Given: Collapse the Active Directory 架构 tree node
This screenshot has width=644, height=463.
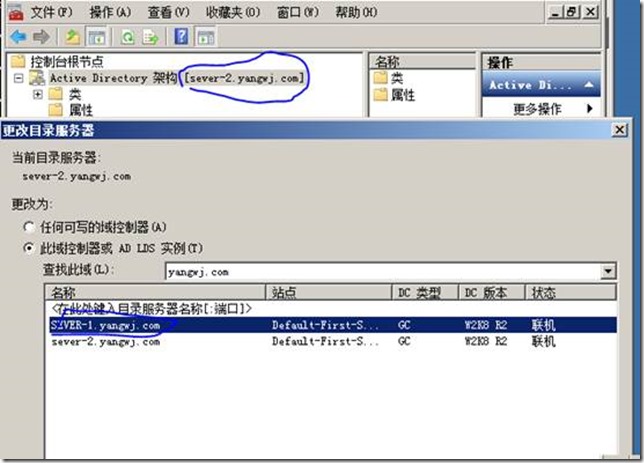Looking at the screenshot, I should pyautogui.click(x=18, y=78).
